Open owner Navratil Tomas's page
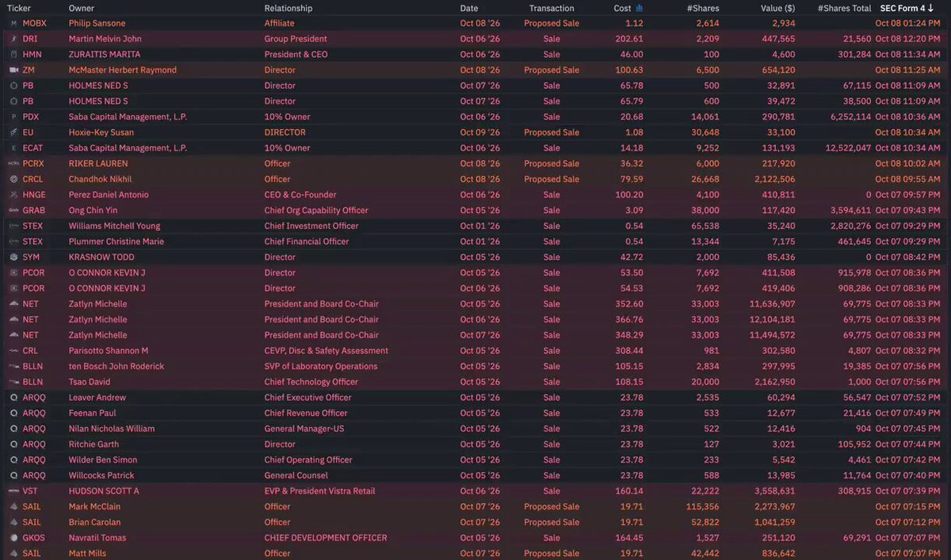 click(x=97, y=538)
